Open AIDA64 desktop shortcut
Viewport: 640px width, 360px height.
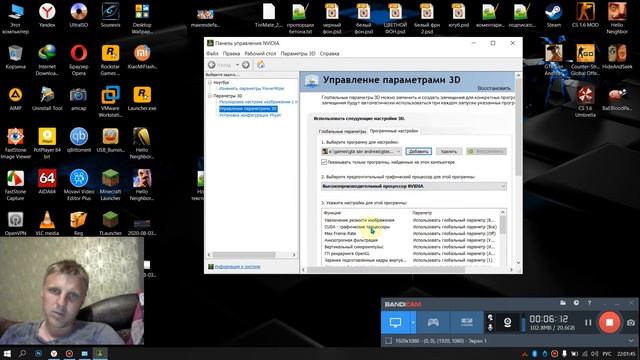[47, 182]
